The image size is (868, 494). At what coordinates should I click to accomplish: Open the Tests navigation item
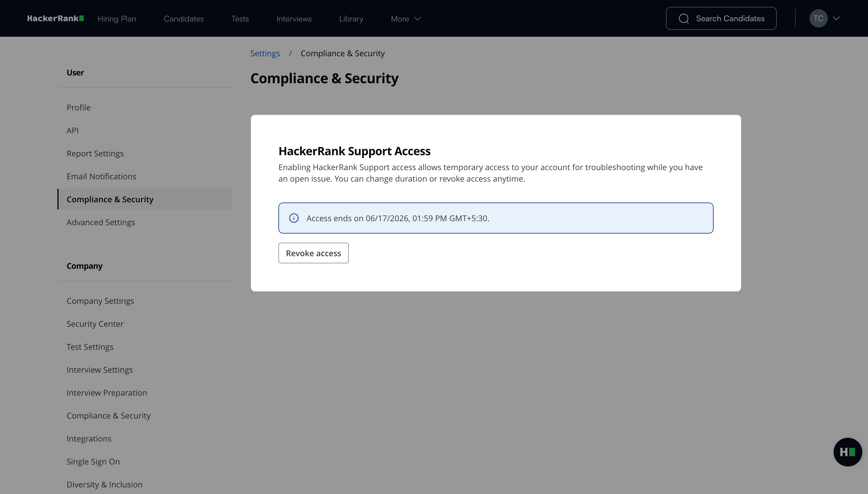(x=240, y=19)
